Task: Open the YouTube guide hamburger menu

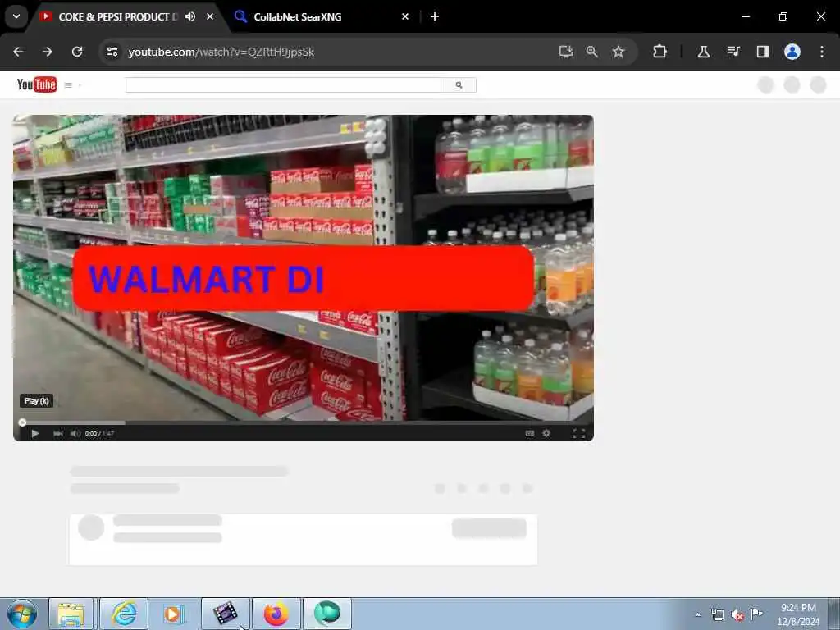Action: click(68, 85)
